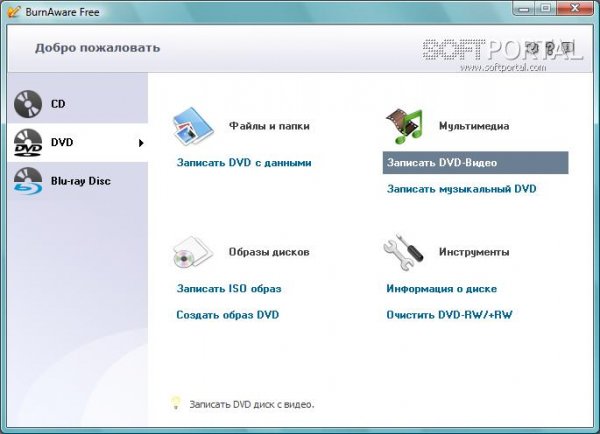Viewport: 600px width, 434px height.
Task: Click the Добро пожаловать heading
Action: click(98, 48)
